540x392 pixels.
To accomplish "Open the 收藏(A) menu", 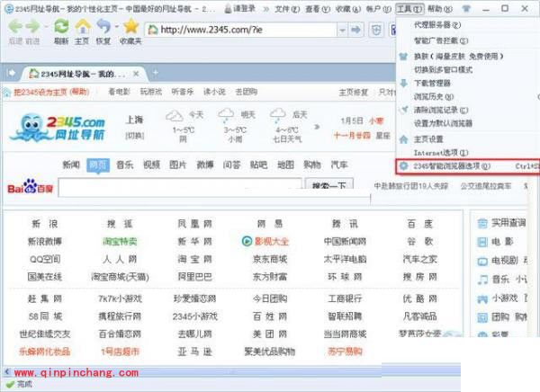I will 348,9.
